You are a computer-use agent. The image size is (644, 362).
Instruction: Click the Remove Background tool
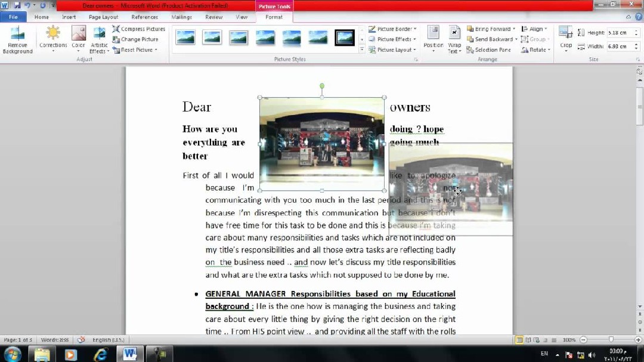click(x=17, y=40)
